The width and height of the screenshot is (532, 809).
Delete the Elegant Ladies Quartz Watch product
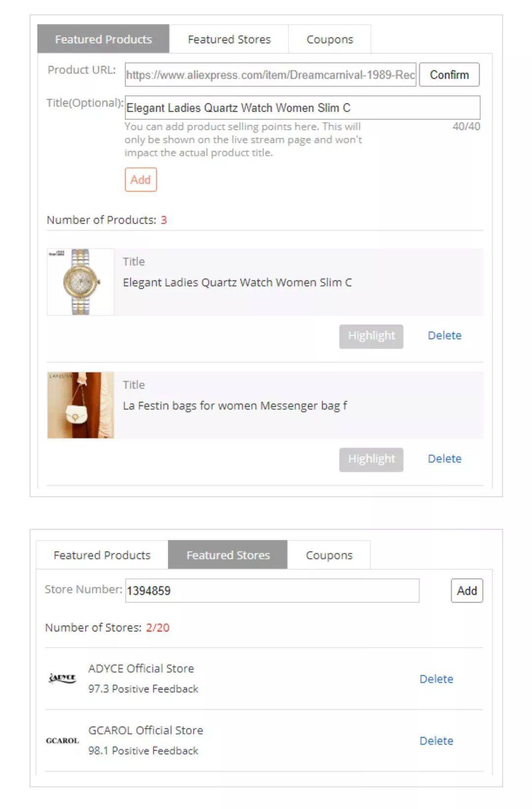(x=444, y=336)
